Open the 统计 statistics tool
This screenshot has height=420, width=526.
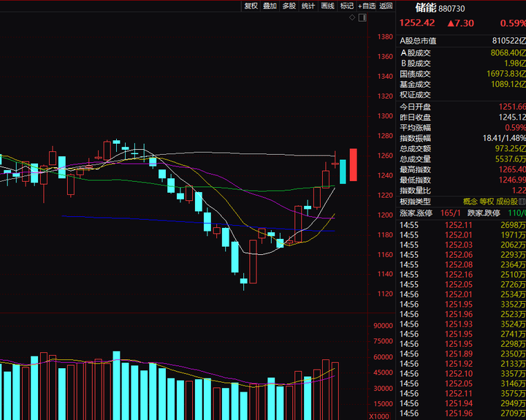pyautogui.click(x=308, y=6)
